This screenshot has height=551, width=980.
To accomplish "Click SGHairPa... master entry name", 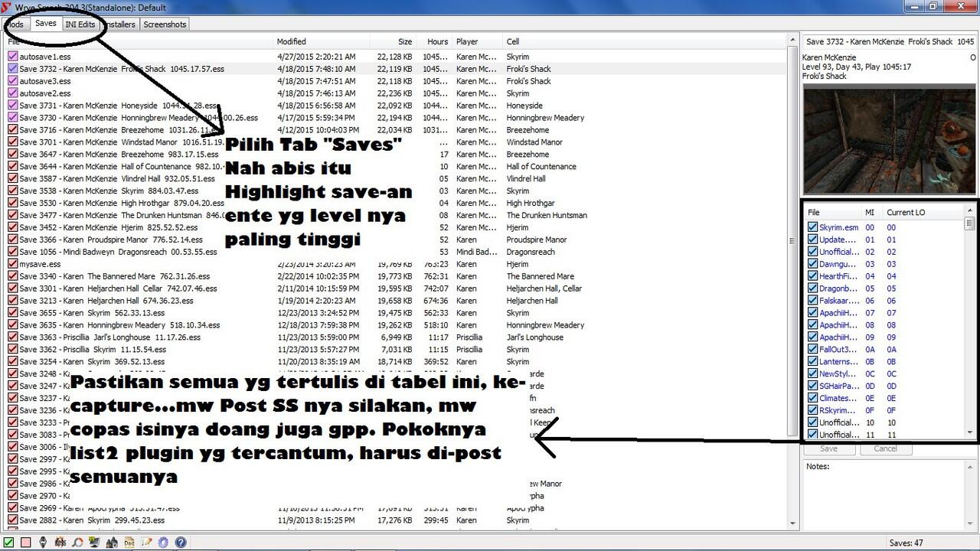I will 838,386.
